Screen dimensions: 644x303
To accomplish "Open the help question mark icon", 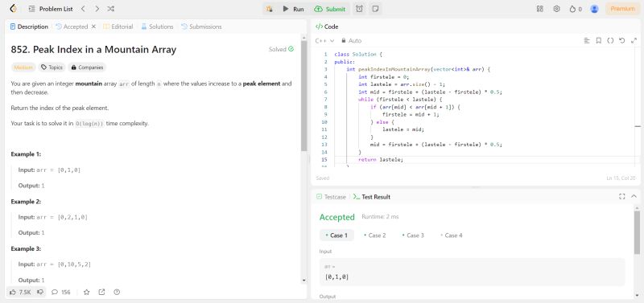I will point(117,293).
